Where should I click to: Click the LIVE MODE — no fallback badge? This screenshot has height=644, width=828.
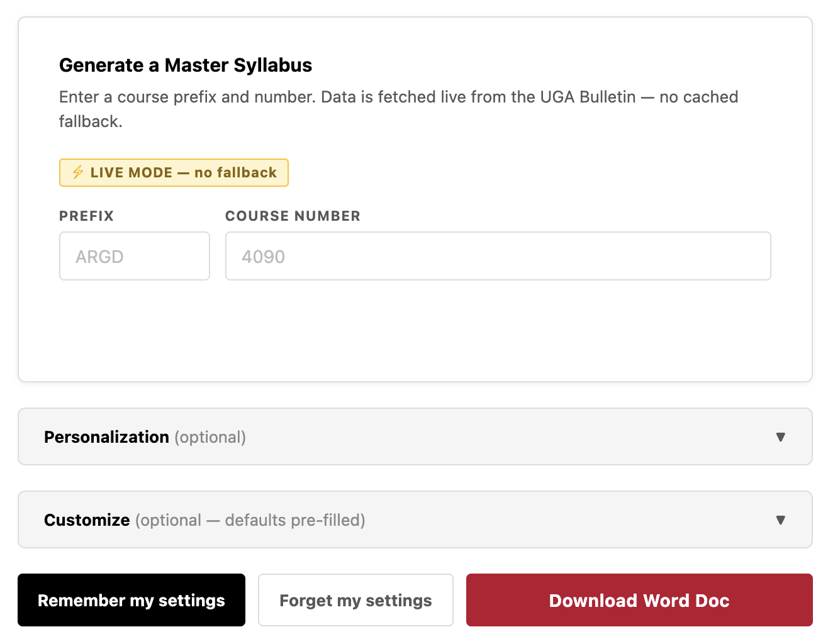174,172
